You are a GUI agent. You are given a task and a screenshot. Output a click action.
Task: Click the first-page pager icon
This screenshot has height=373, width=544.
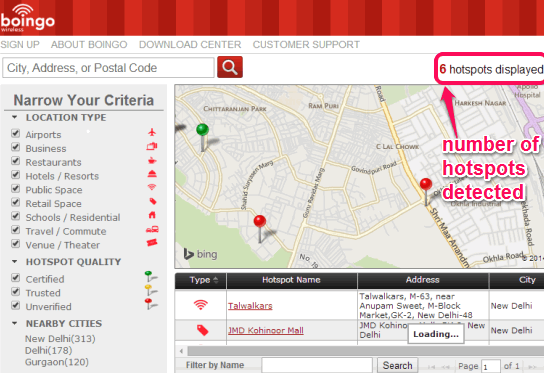(x=431, y=366)
